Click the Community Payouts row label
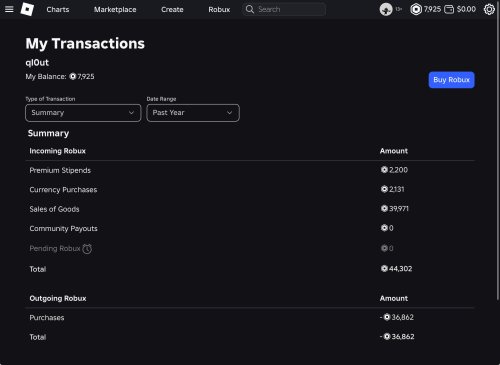The image size is (500, 365). pos(63,229)
